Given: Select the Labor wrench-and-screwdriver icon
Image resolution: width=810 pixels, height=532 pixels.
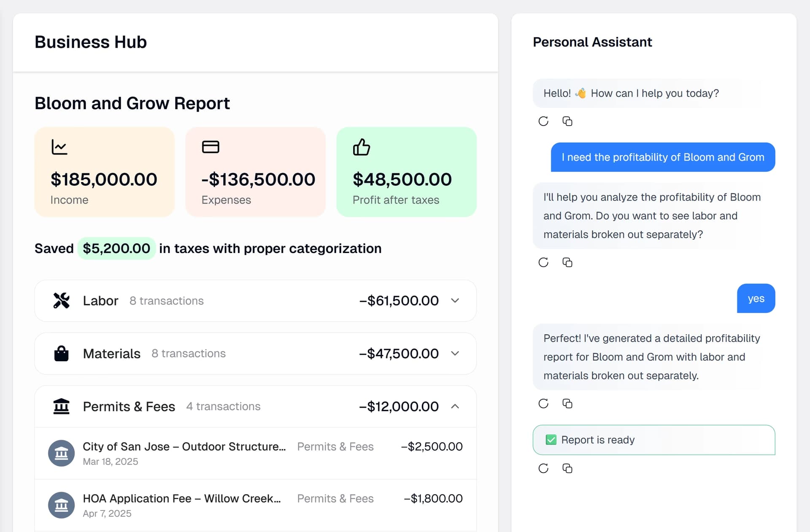Looking at the screenshot, I should coord(62,301).
